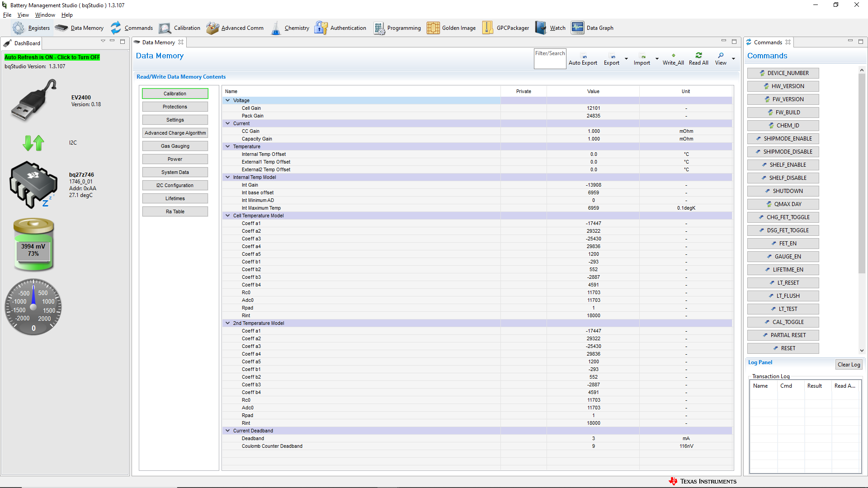Click the Filter/Search input field

(550, 59)
